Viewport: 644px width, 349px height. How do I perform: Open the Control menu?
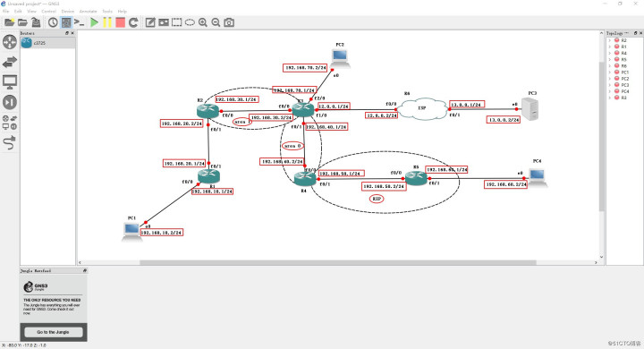click(x=49, y=11)
